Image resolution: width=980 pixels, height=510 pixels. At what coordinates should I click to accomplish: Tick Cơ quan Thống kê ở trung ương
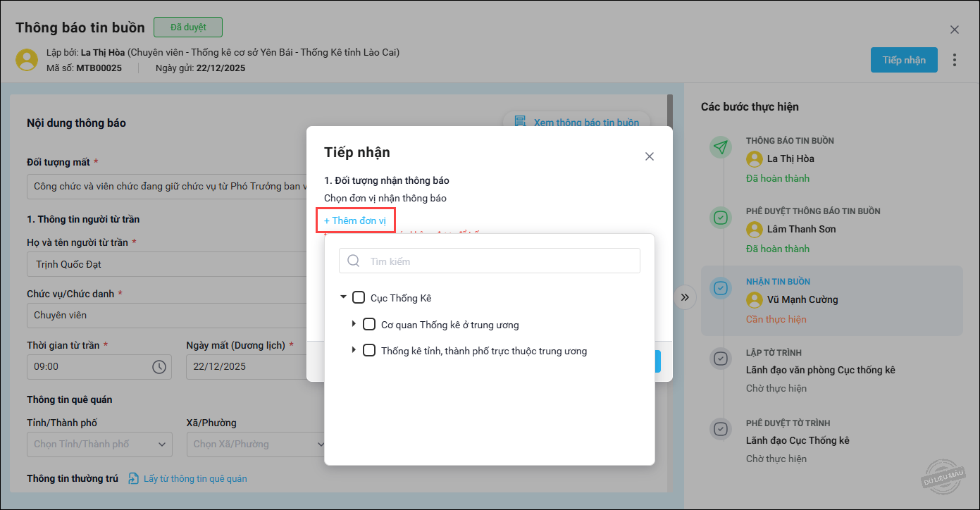pyautogui.click(x=369, y=325)
